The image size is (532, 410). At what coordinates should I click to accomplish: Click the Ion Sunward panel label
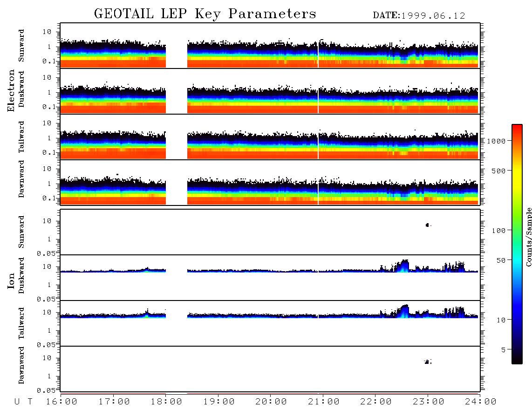[x=21, y=232]
